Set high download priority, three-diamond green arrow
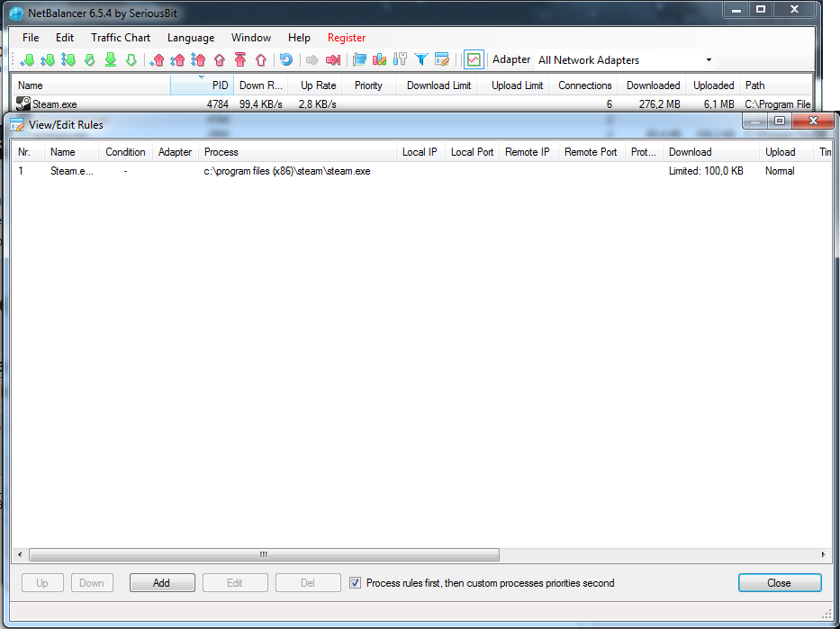Screen dimensions: 840x629 click(x=68, y=60)
